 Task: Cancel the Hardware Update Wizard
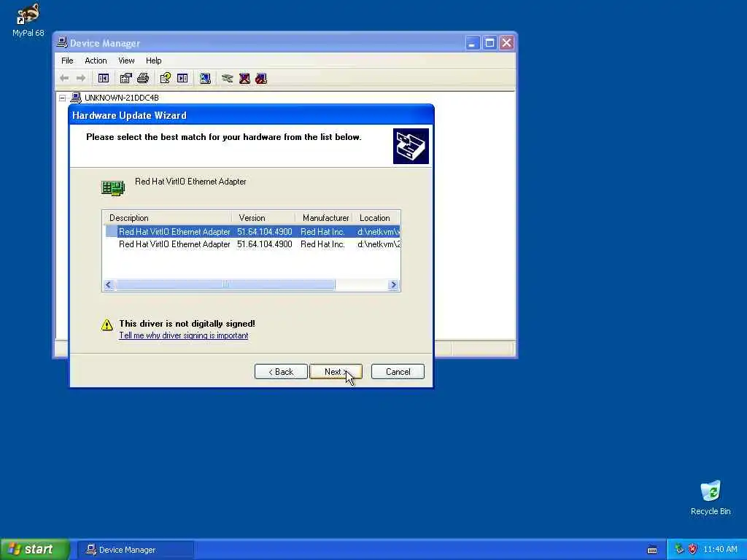(398, 372)
